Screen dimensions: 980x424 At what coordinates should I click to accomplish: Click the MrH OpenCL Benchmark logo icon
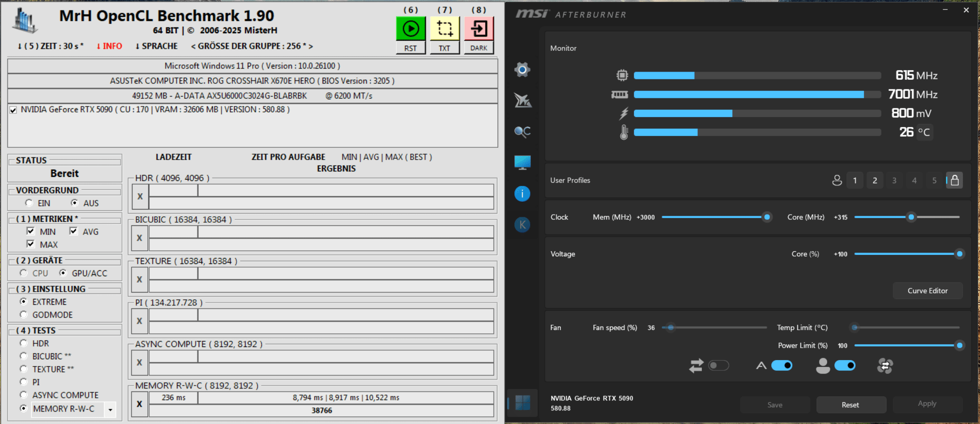pyautogui.click(x=25, y=20)
